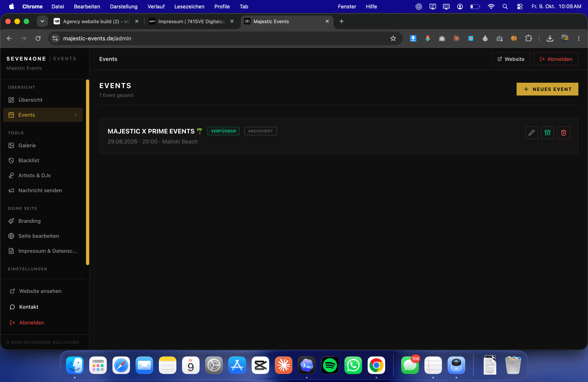Click the Abmelden button in top header
The height and width of the screenshot is (382, 588).
(556, 59)
